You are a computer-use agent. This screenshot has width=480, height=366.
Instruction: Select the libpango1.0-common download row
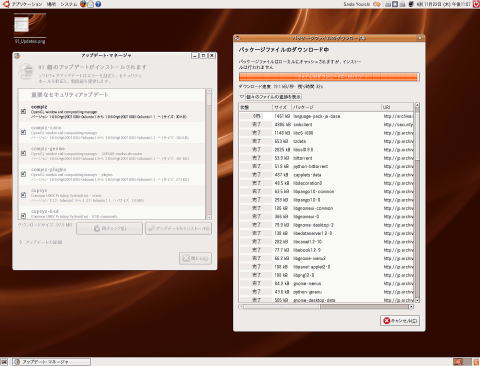[x=326, y=191]
